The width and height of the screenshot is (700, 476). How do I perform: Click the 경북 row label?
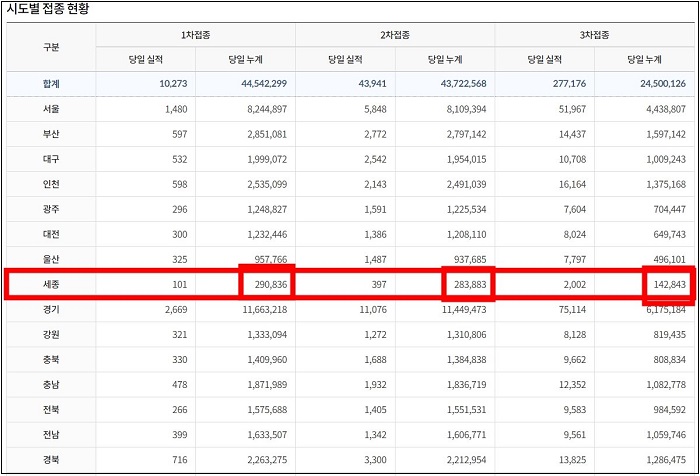(51, 459)
